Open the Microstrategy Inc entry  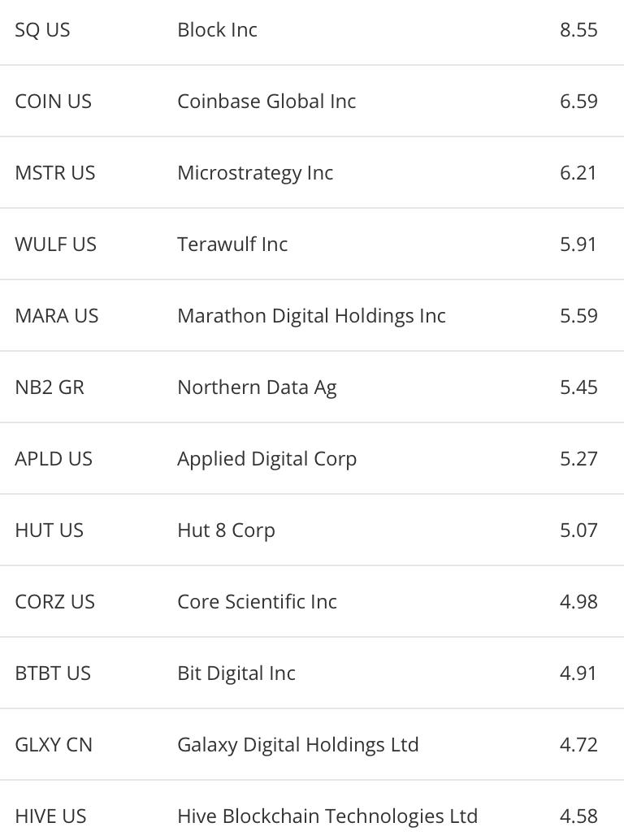pos(312,172)
